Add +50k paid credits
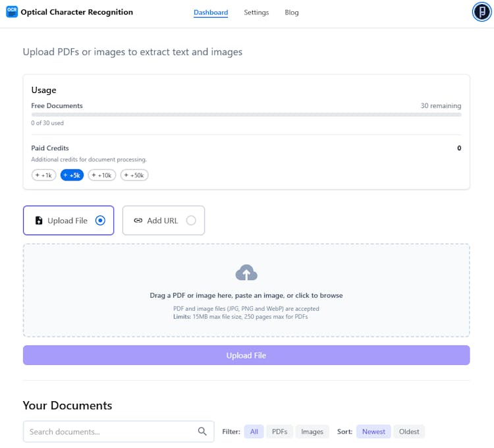 pyautogui.click(x=134, y=175)
